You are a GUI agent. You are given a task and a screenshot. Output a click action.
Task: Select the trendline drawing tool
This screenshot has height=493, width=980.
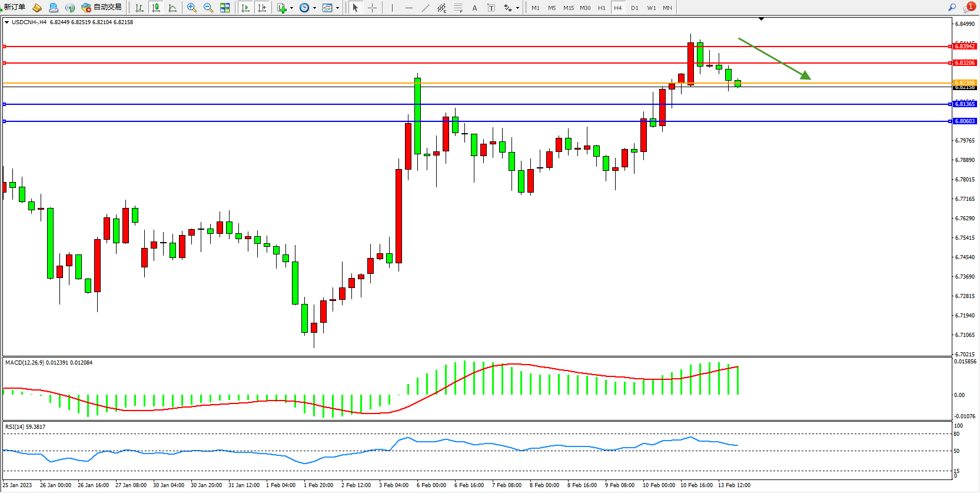(x=426, y=8)
